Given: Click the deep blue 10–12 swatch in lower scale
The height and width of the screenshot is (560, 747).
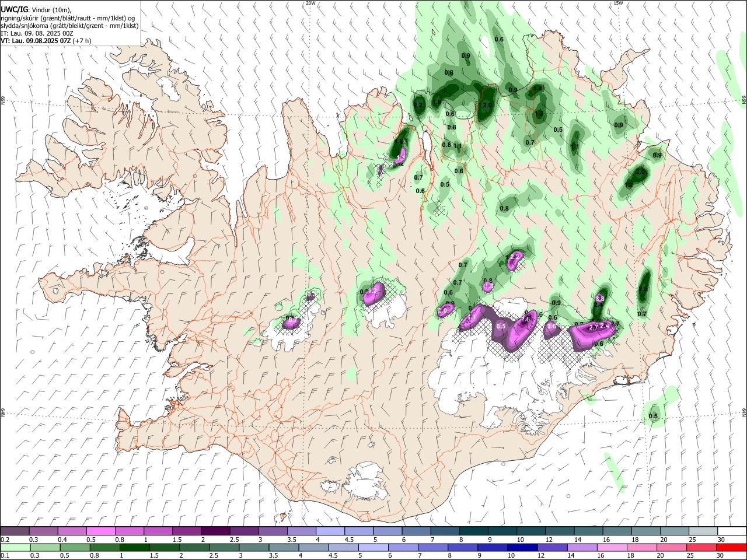Looking at the screenshot, I should tap(521, 547).
